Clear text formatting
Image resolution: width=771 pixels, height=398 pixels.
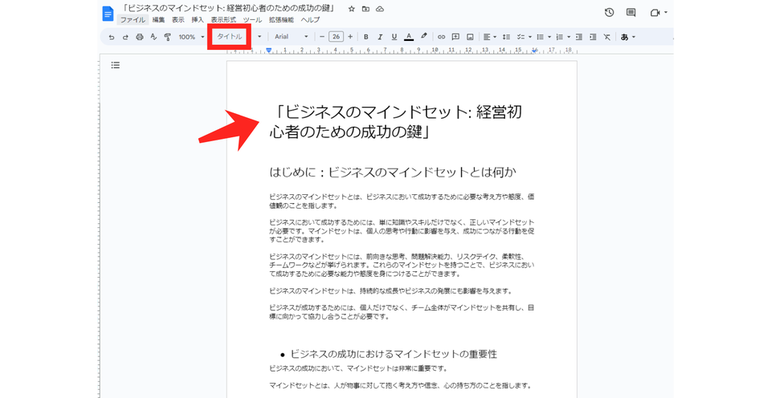click(607, 37)
